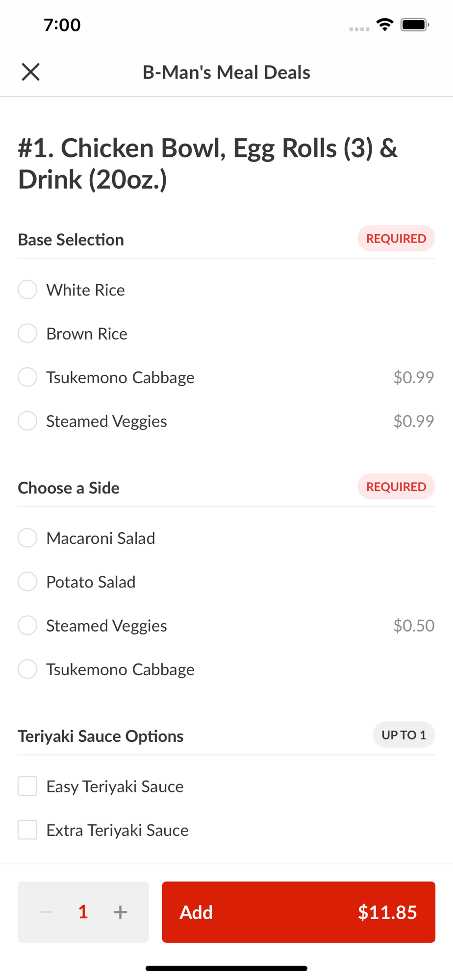Enable Extra Teriyaki Sauce checkbox
The width and height of the screenshot is (453, 980).
(x=27, y=830)
